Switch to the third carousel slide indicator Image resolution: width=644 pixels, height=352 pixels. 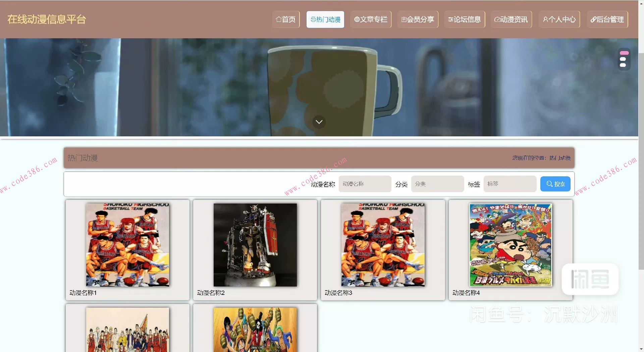[623, 65]
